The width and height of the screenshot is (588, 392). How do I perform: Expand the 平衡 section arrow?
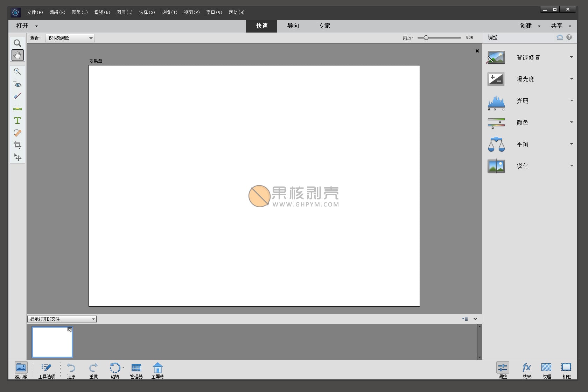pos(572,144)
